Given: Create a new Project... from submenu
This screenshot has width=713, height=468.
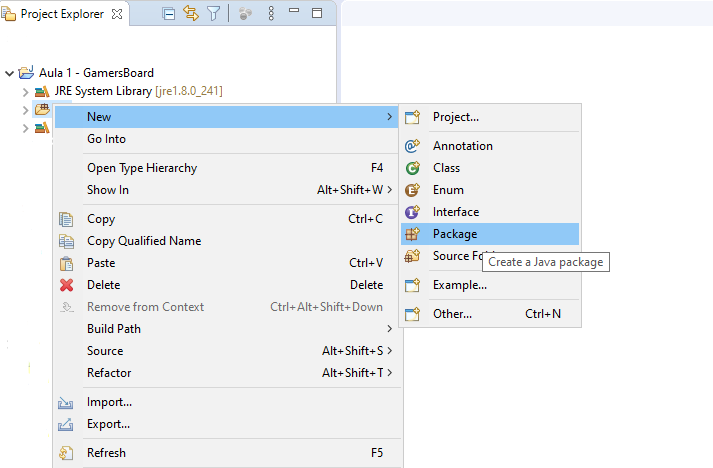Looking at the screenshot, I should 455,117.
